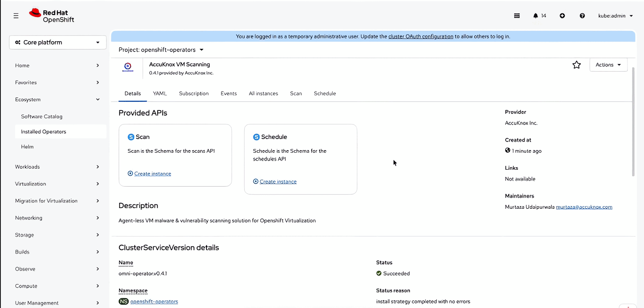Click the AccuKnox operator logo
This screenshot has height=308, width=644.
point(128,67)
